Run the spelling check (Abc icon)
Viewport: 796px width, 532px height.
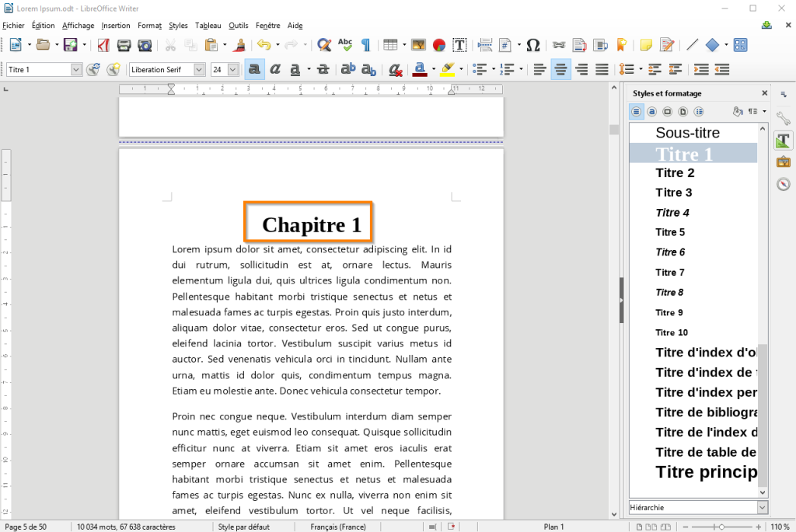(345, 45)
